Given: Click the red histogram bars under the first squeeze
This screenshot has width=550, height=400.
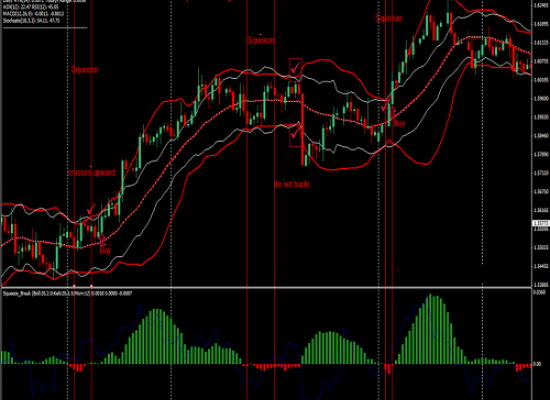Looking at the screenshot, I should click(78, 367).
